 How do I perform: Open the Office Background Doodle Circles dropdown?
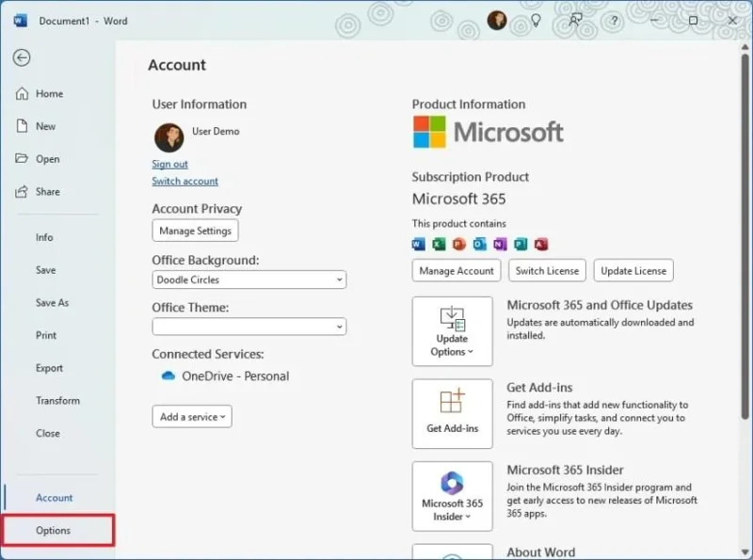pyautogui.click(x=249, y=280)
